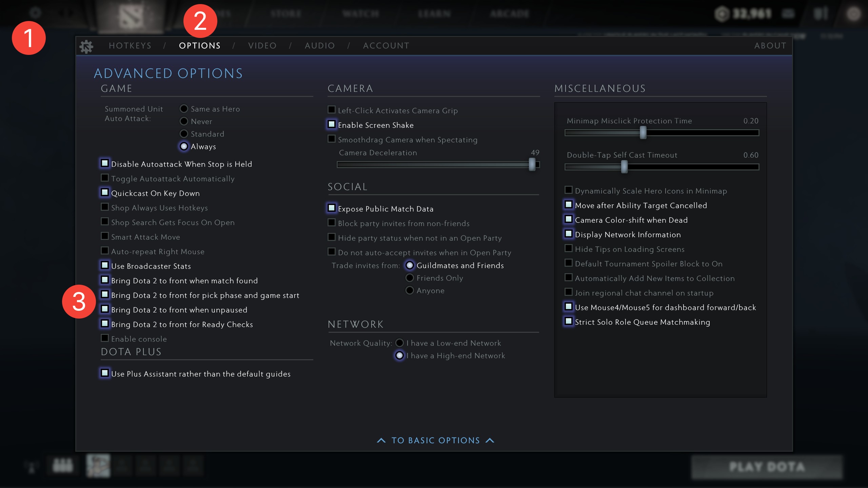Enable Auto-repeat Right Mouse
Image resolution: width=868 pixels, height=488 pixels.
[105, 251]
